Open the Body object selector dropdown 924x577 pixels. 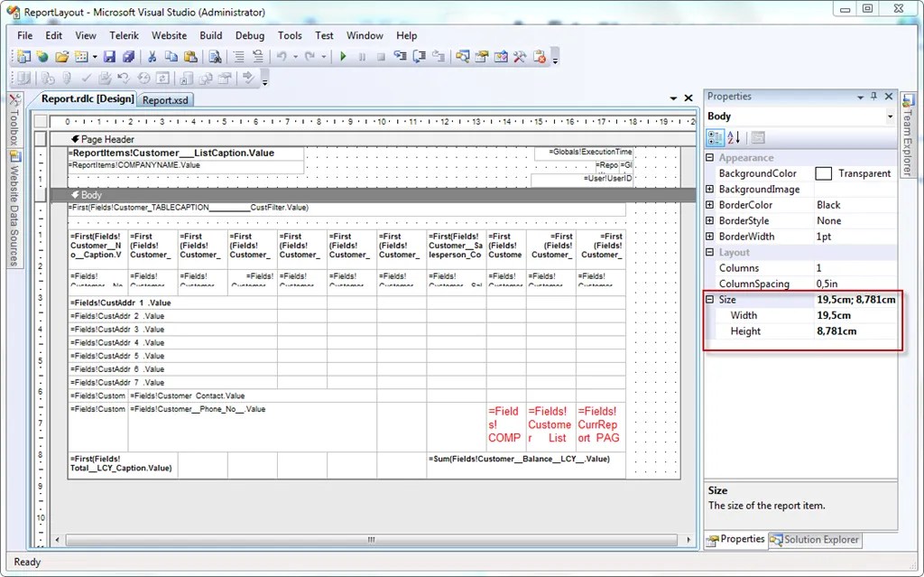coord(890,116)
